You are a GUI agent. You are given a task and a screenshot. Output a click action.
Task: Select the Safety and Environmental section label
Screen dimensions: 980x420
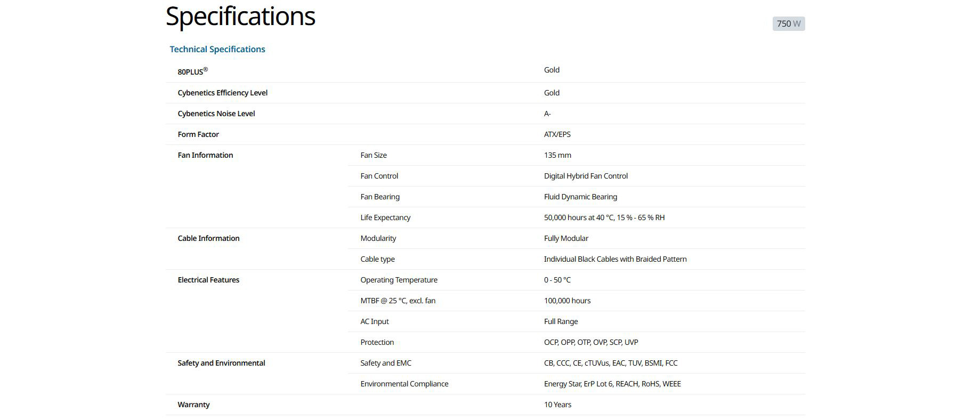click(x=221, y=363)
